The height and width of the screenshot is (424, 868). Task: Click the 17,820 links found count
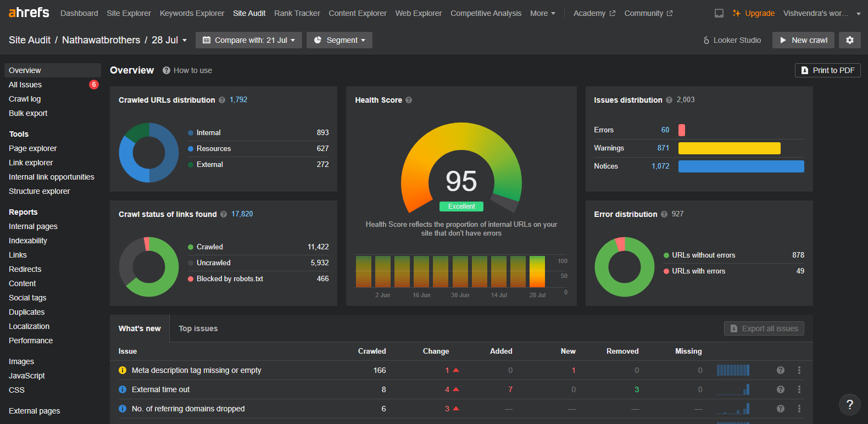click(x=242, y=214)
